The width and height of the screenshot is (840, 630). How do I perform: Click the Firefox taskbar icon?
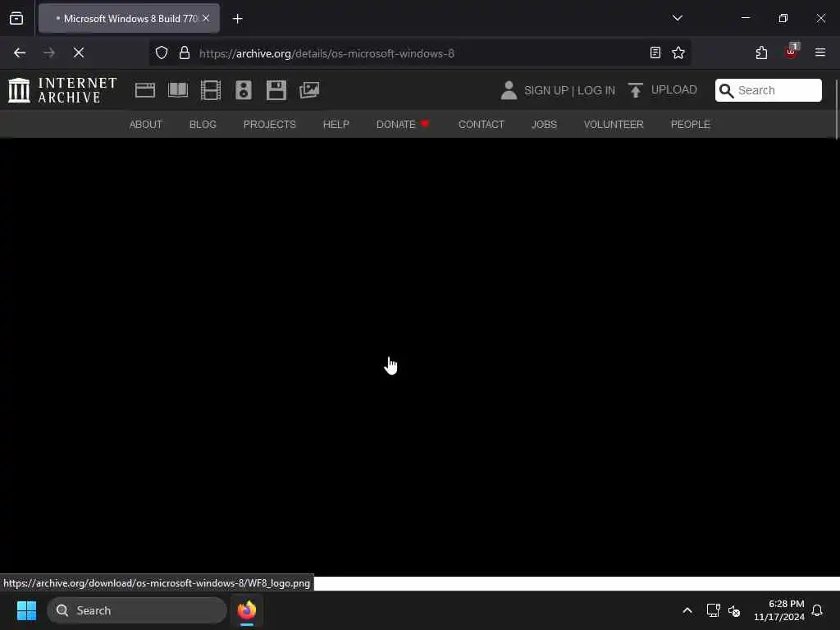click(x=246, y=610)
